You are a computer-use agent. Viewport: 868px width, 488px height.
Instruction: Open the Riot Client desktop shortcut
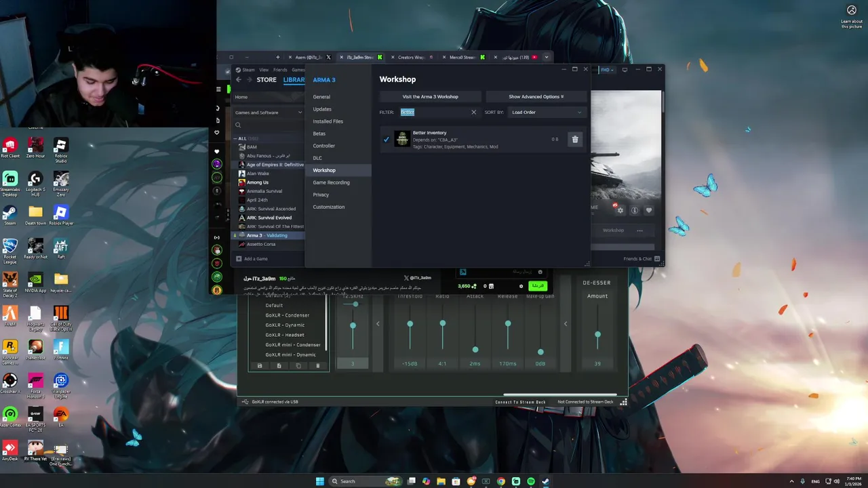[9, 148]
